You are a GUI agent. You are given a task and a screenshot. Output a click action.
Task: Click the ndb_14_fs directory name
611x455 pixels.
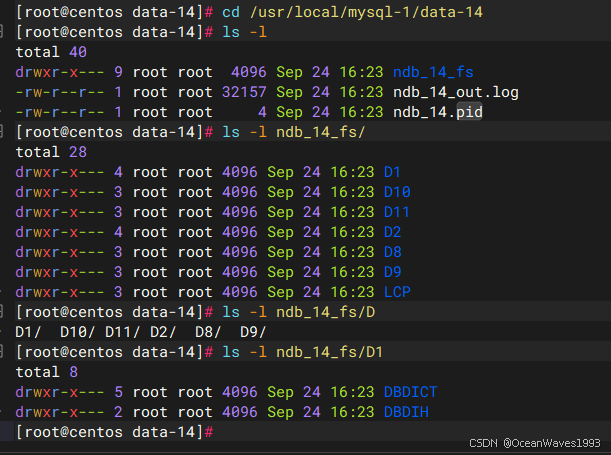[433, 72]
